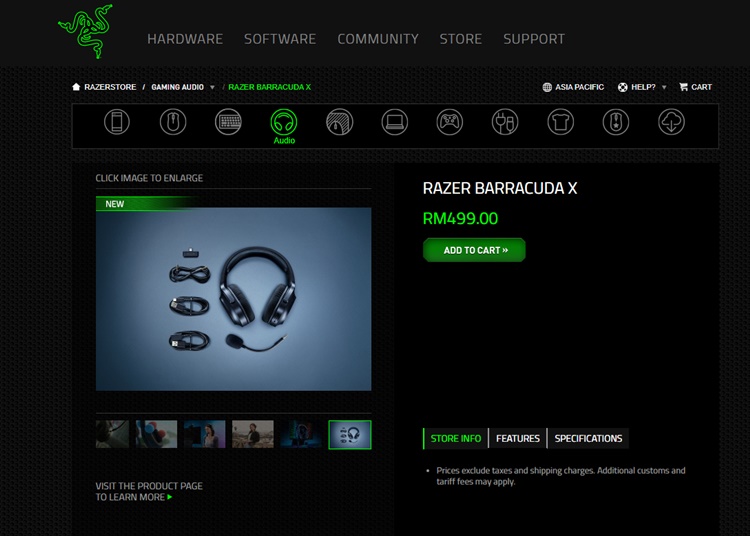This screenshot has width=750, height=536.
Task: Open the HARDWARE menu
Action: 185,39
